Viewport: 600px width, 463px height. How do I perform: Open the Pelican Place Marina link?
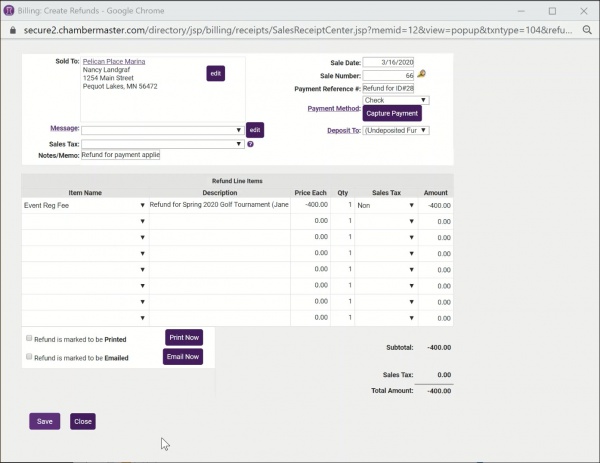tap(113, 61)
